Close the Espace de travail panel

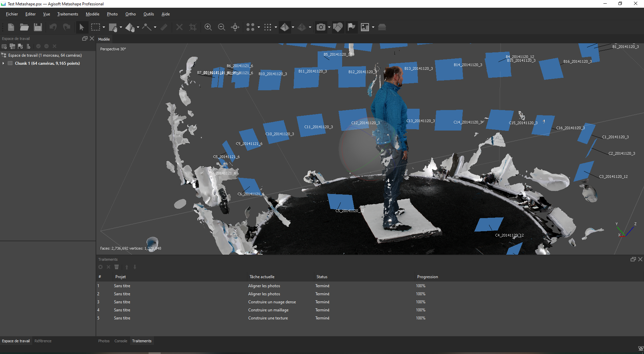pos(92,39)
